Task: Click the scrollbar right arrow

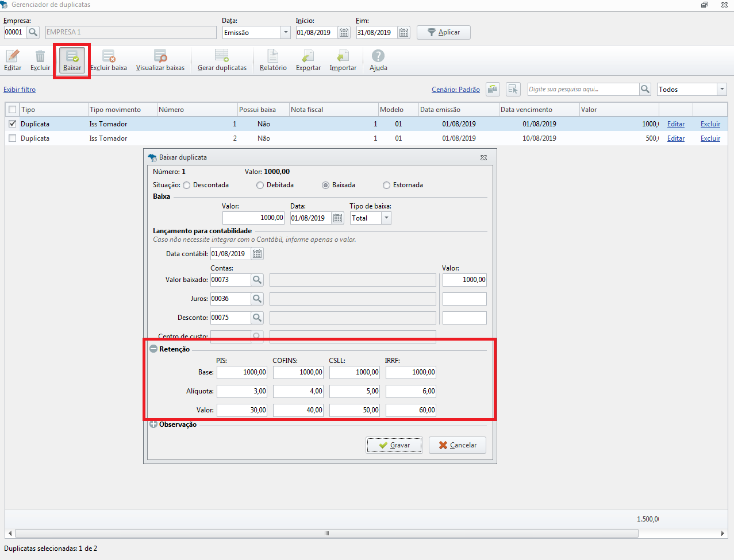Action: (x=723, y=533)
